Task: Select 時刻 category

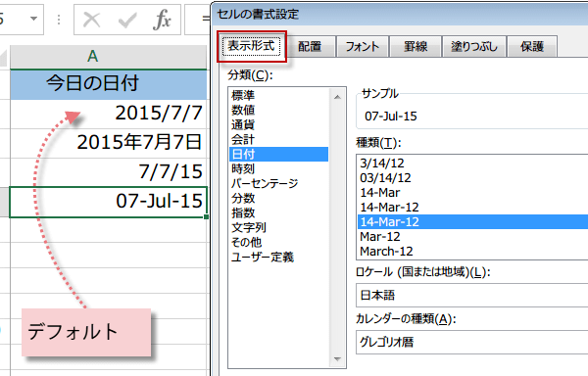Action: click(x=278, y=168)
